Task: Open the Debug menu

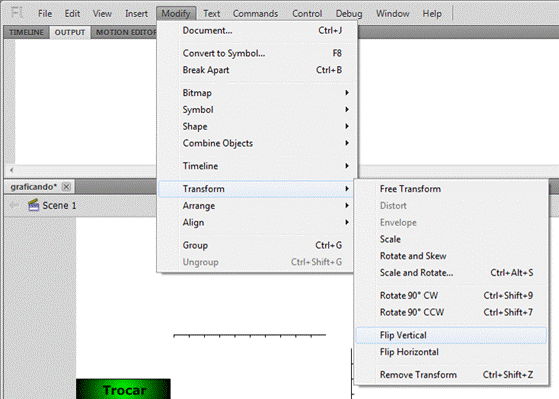Action: [x=349, y=14]
